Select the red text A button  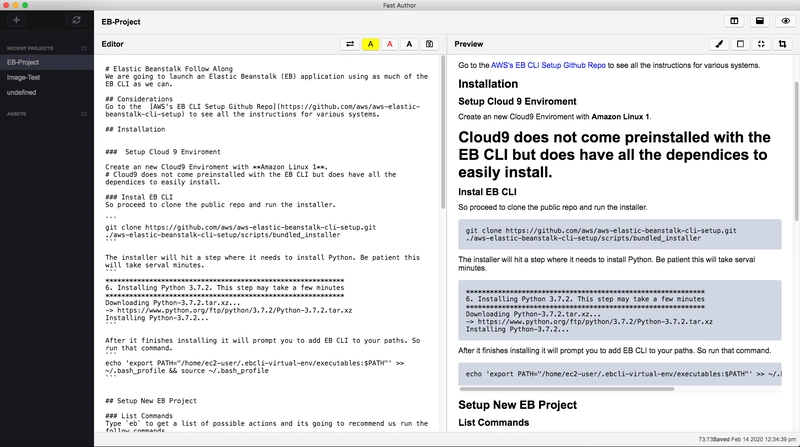pyautogui.click(x=390, y=44)
